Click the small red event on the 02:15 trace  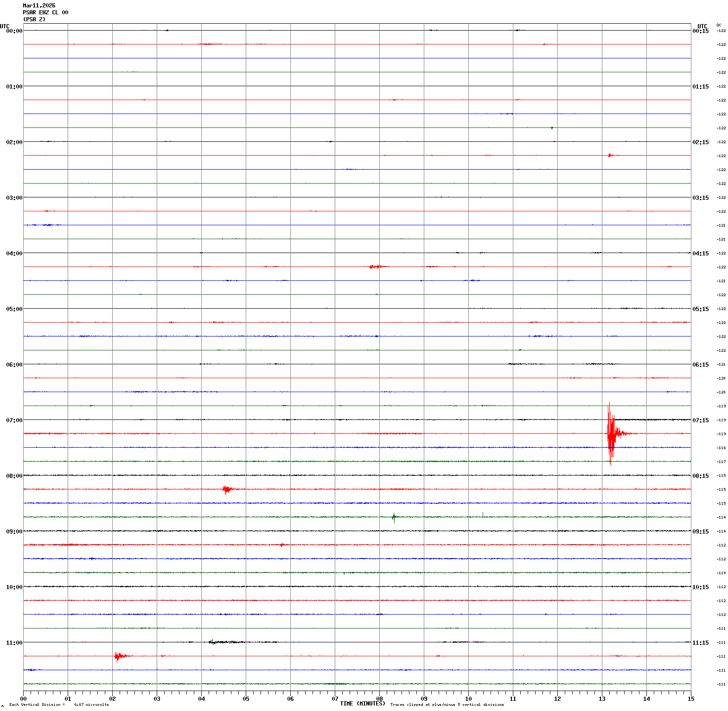point(610,155)
